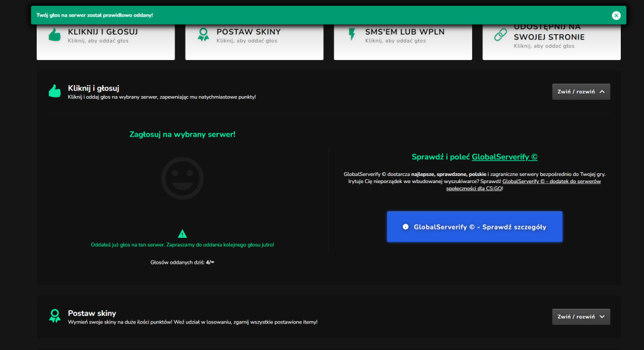Click 'Twój głos na serwer został prawidłowo oddany!' text
This screenshot has width=644, height=350.
95,15
